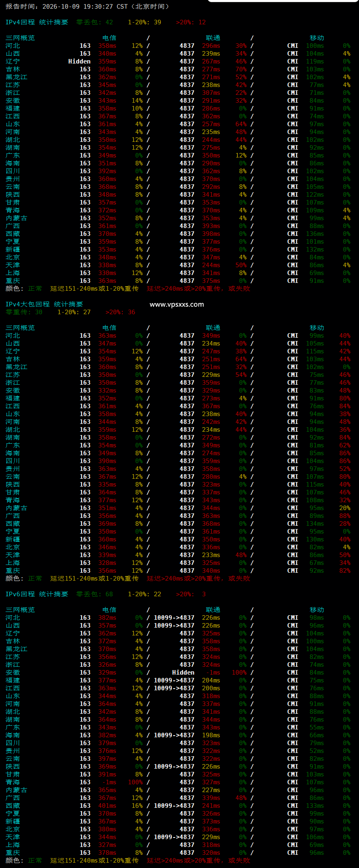359x868 pixels.
Task: Click '62%' in IPv4大包回程 广东 row
Action: point(345,445)
